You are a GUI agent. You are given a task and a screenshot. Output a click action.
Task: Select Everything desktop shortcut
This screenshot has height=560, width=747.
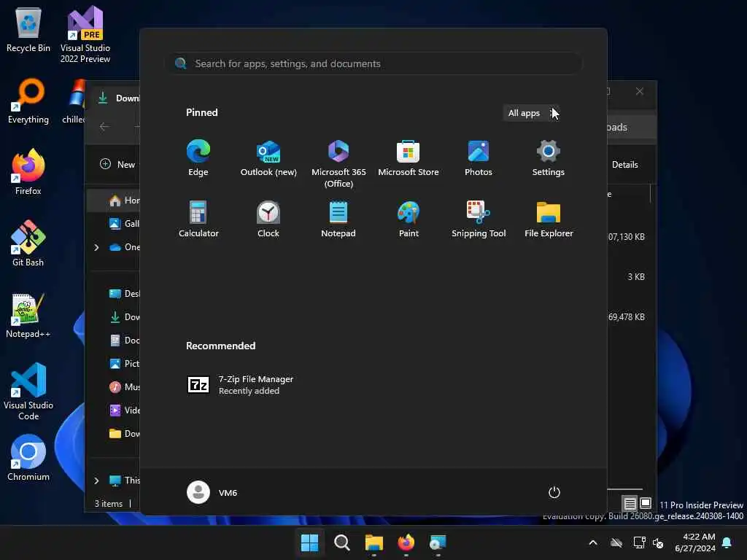coord(28,101)
